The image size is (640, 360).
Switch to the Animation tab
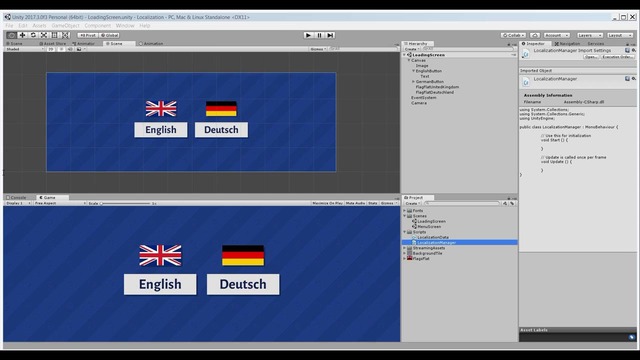point(151,43)
